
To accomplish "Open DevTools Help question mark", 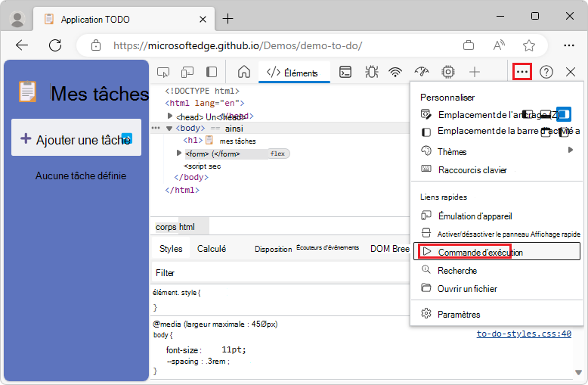I will [546, 72].
